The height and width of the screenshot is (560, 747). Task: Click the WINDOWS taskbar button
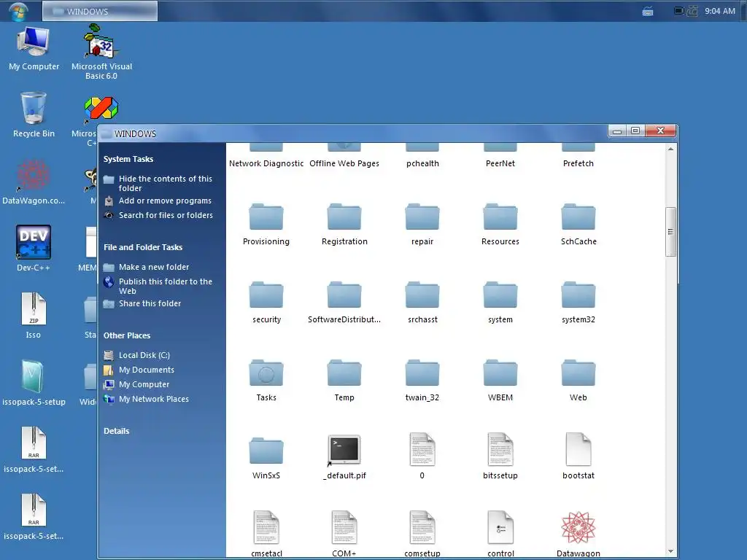[99, 11]
